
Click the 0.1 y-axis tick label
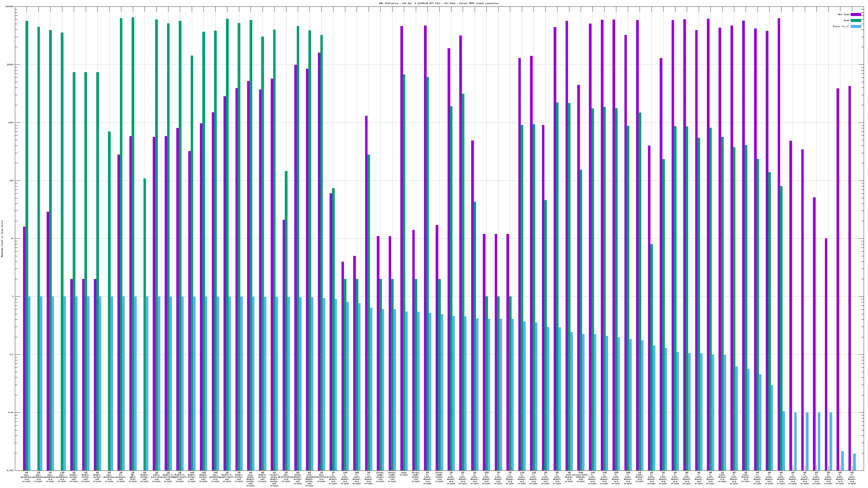(x=12, y=355)
